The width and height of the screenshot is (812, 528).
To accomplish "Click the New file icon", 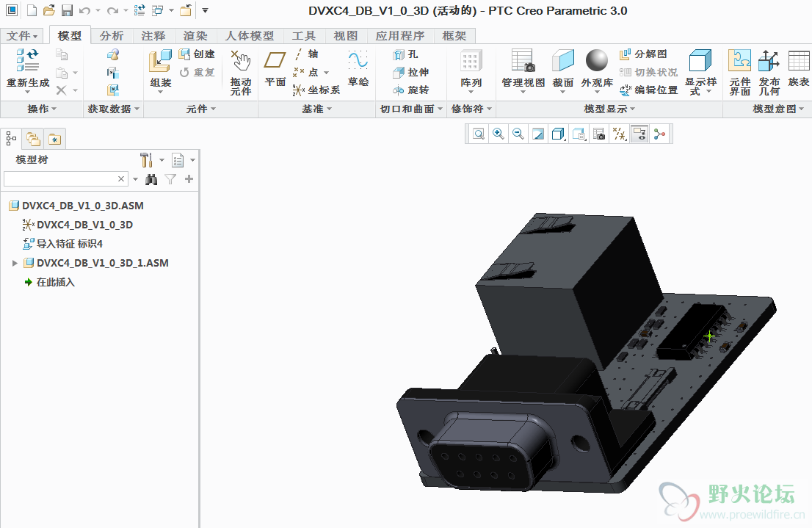I will point(32,10).
